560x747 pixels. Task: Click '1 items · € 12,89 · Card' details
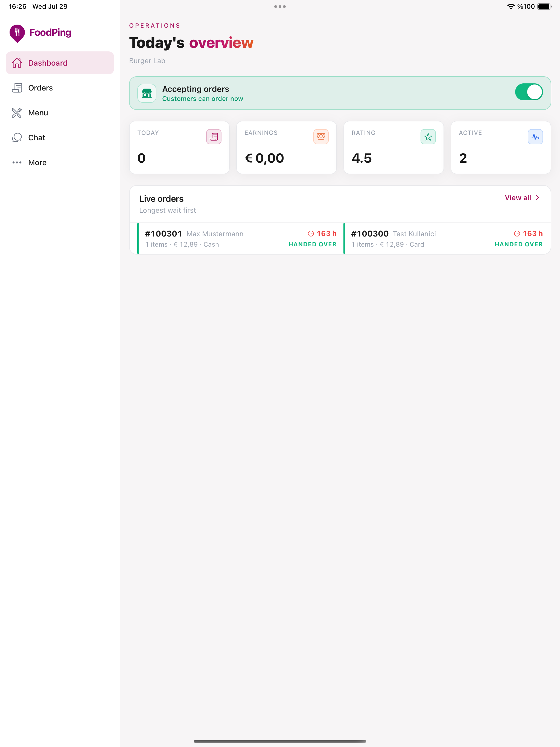(x=388, y=244)
